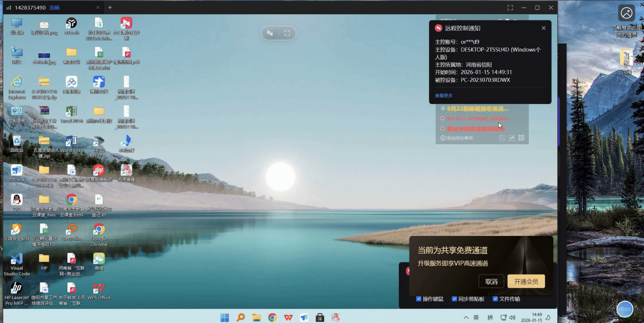The image size is (644, 323).
Task: Click the Windows Start button in taskbar
Action: point(224,317)
